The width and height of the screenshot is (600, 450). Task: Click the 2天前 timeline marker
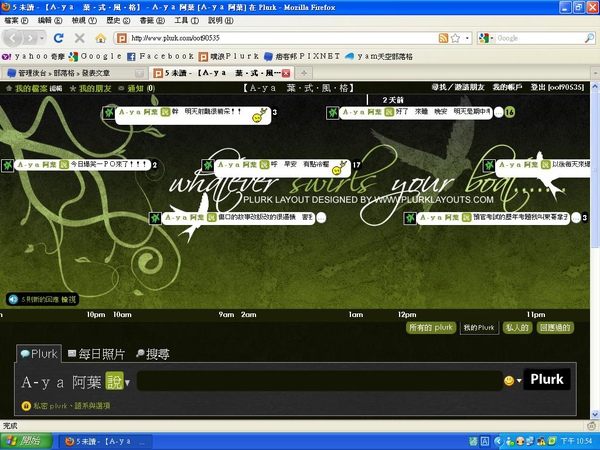(393, 100)
